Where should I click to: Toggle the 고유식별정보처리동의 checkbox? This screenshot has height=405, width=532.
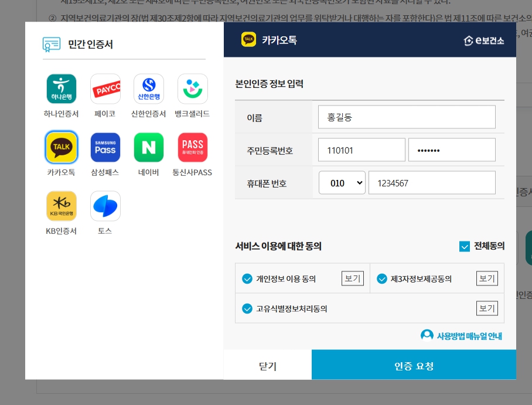247,308
